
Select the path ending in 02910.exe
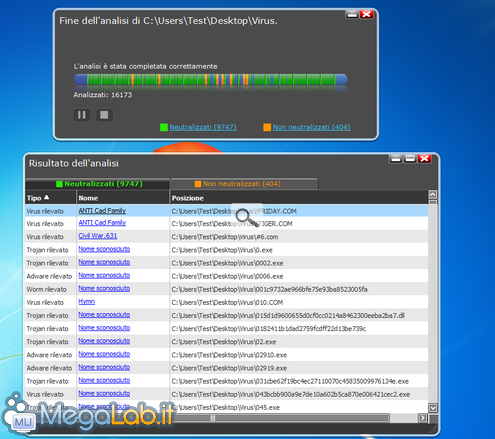(x=229, y=355)
